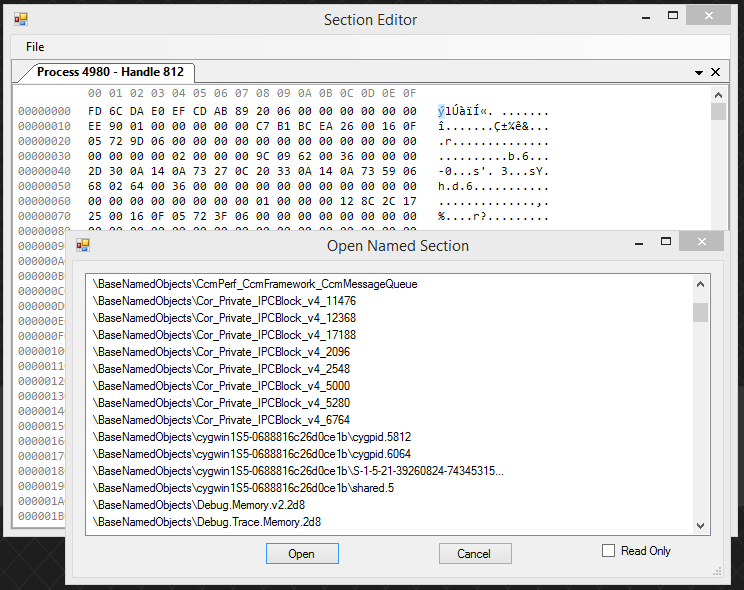Choose the Cor_Private_IPCBlock_v4_5000 section
Image resolution: width=744 pixels, height=590 pixels.
point(221,386)
